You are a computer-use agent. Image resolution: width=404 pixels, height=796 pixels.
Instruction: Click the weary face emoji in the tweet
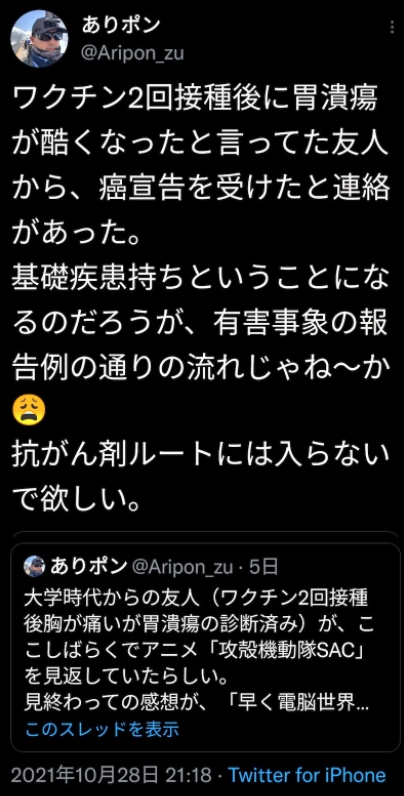pos(29,412)
